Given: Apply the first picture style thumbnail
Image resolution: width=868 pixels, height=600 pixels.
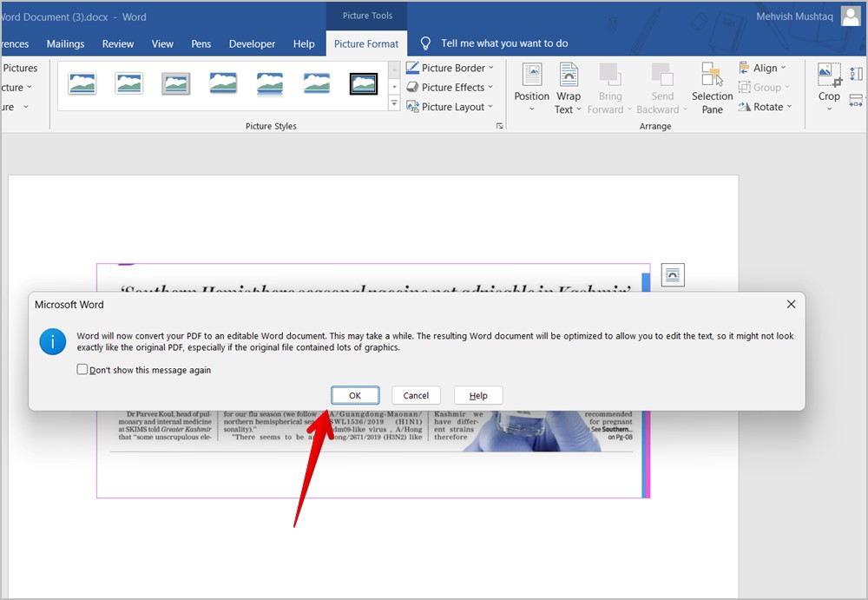Looking at the screenshot, I should pos(82,83).
